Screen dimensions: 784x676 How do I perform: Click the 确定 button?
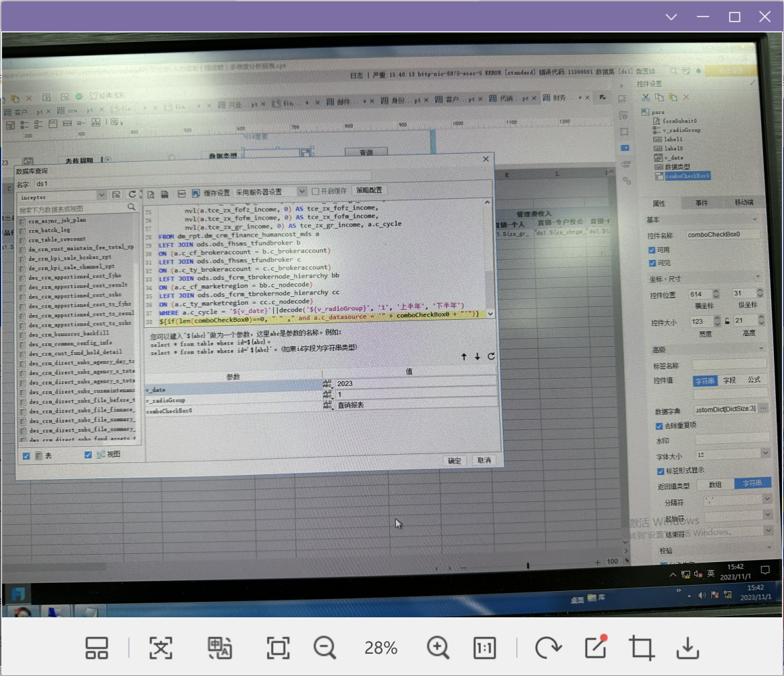(x=454, y=461)
